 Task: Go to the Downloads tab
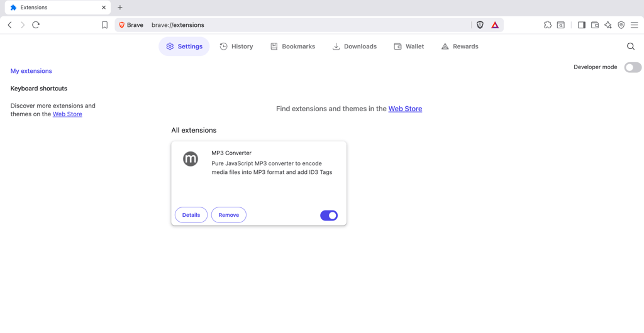354,46
